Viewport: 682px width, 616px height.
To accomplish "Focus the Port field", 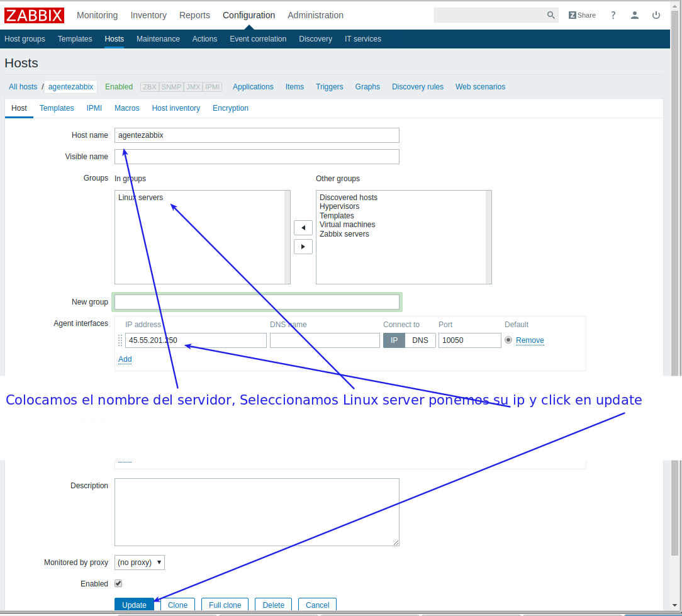I will coord(469,340).
